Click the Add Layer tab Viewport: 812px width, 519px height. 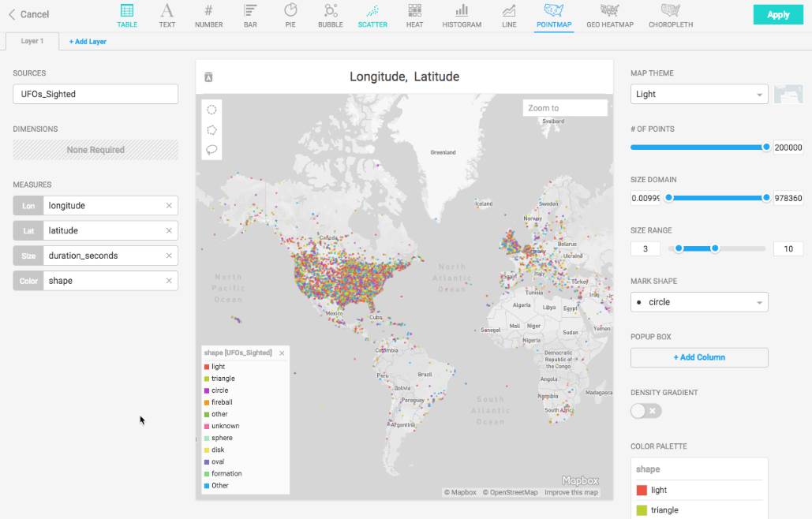tap(88, 41)
